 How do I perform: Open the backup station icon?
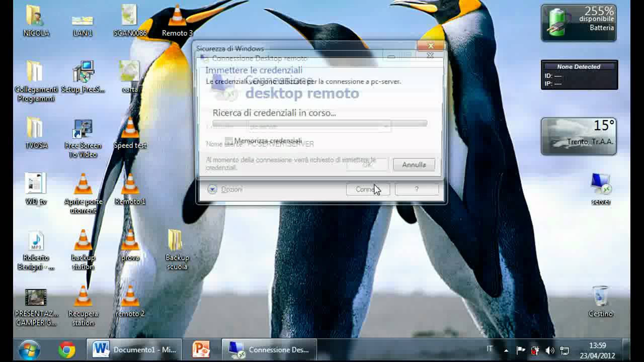point(83,250)
